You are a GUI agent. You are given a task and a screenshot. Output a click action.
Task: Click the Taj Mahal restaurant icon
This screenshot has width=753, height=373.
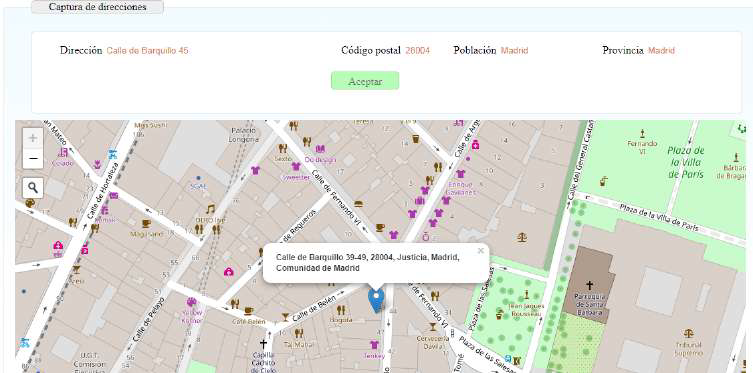pos(298,333)
